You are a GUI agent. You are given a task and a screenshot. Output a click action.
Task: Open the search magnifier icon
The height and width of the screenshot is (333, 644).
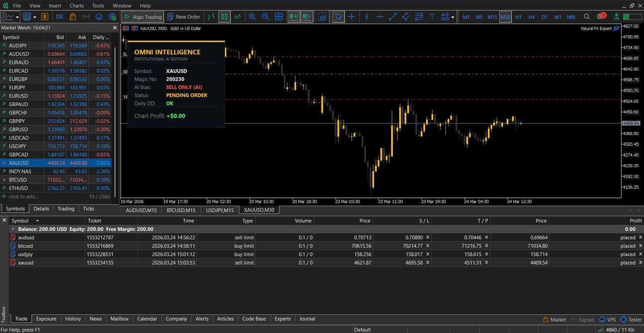click(587, 17)
